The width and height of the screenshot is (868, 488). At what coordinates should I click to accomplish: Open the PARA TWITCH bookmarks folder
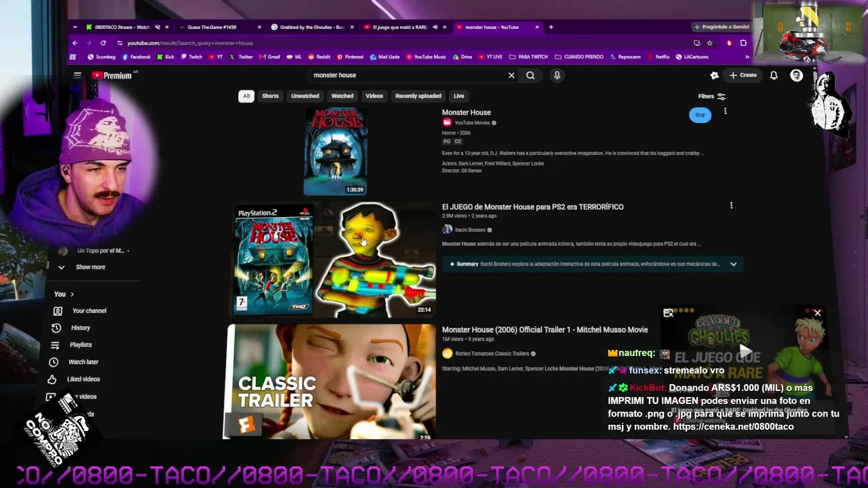click(528, 57)
